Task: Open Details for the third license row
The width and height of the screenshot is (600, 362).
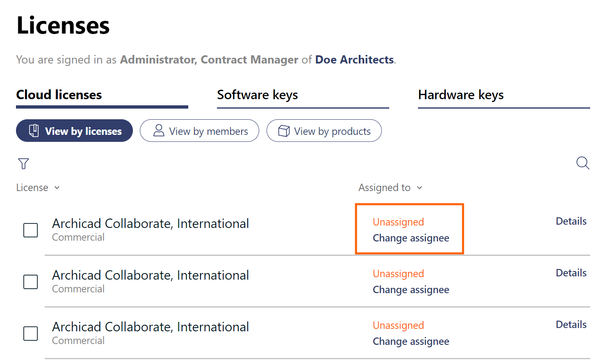Action: pos(571,324)
